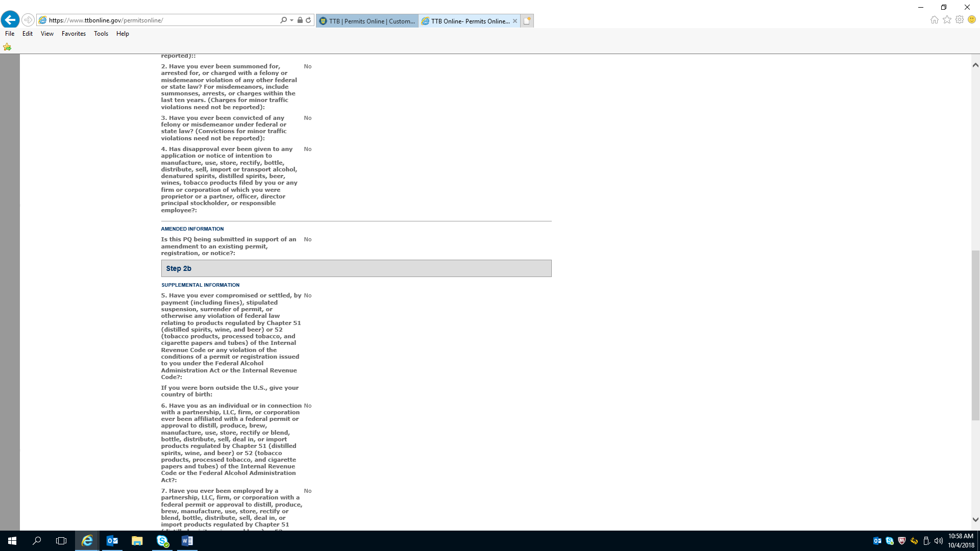Open Outlook from the taskbar
Viewport: 980px width, 551px height.
pos(112,541)
